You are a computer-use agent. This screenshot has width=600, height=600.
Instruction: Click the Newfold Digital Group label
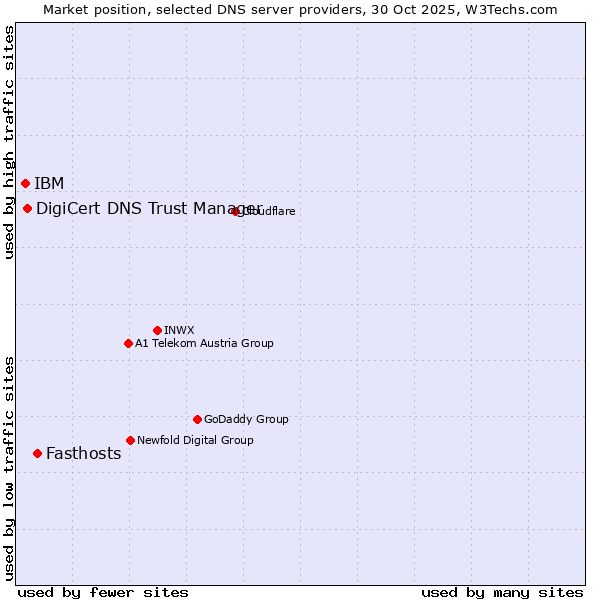195,440
